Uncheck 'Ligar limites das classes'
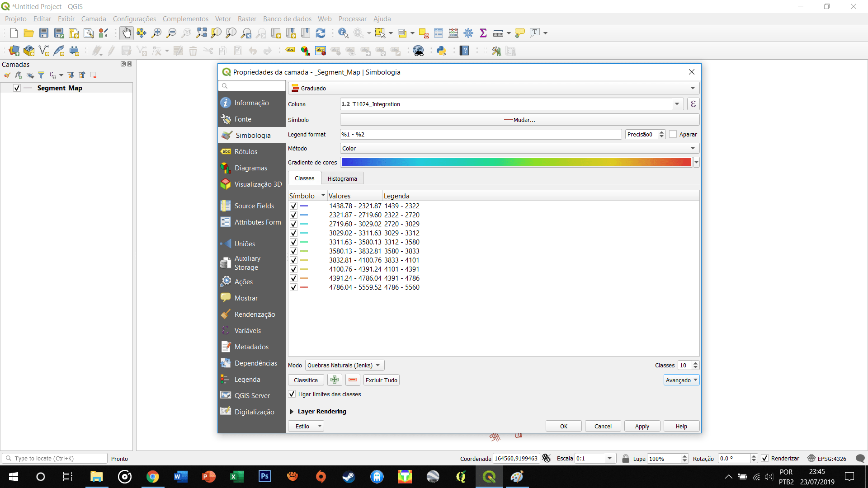 pyautogui.click(x=292, y=394)
